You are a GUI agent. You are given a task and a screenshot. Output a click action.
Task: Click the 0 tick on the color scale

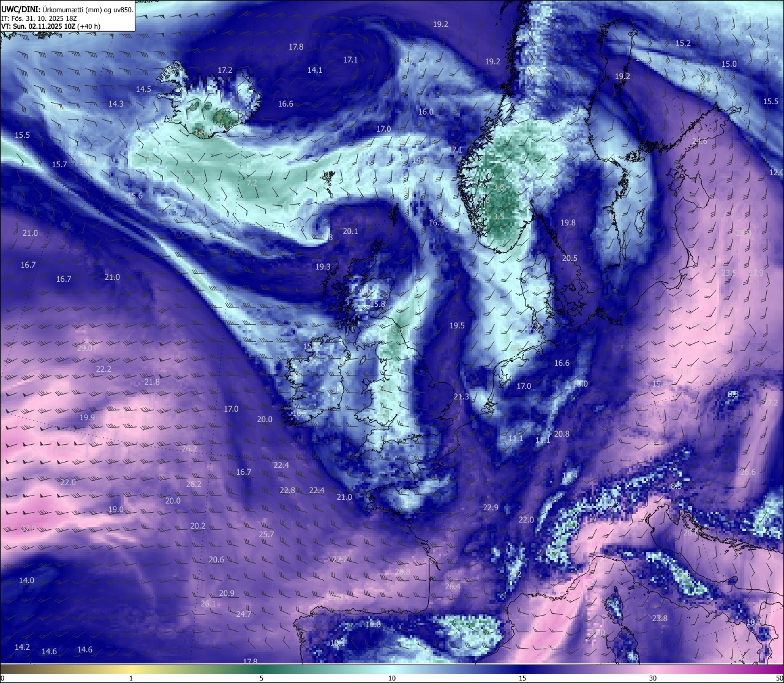[2, 678]
